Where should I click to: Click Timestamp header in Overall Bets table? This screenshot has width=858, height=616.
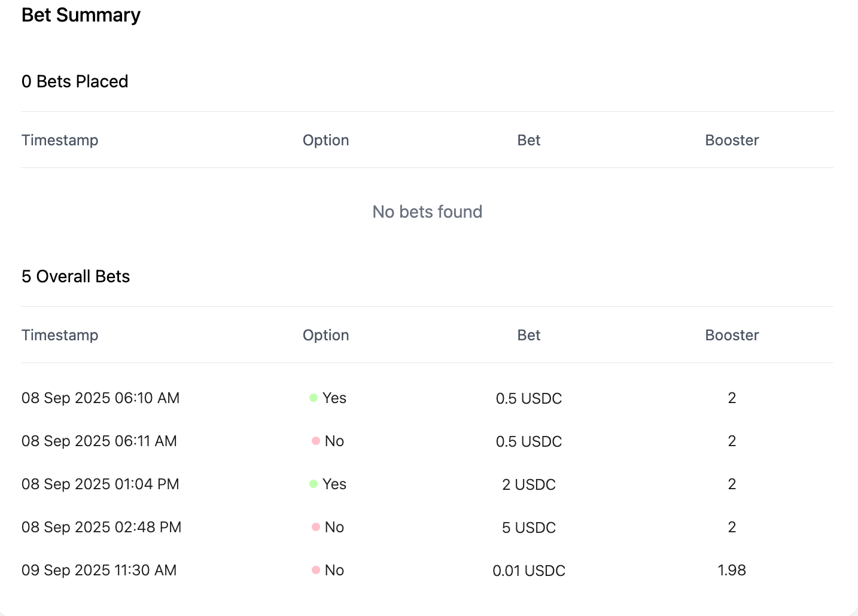pyautogui.click(x=60, y=335)
